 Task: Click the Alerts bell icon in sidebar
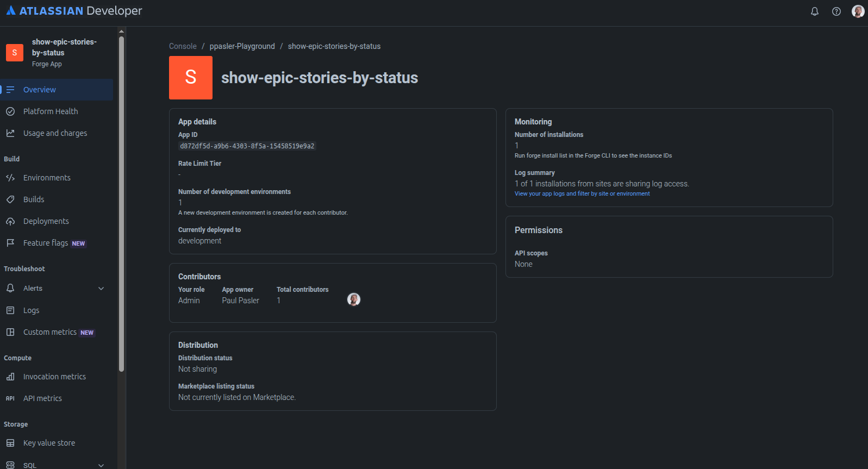[x=10, y=289]
